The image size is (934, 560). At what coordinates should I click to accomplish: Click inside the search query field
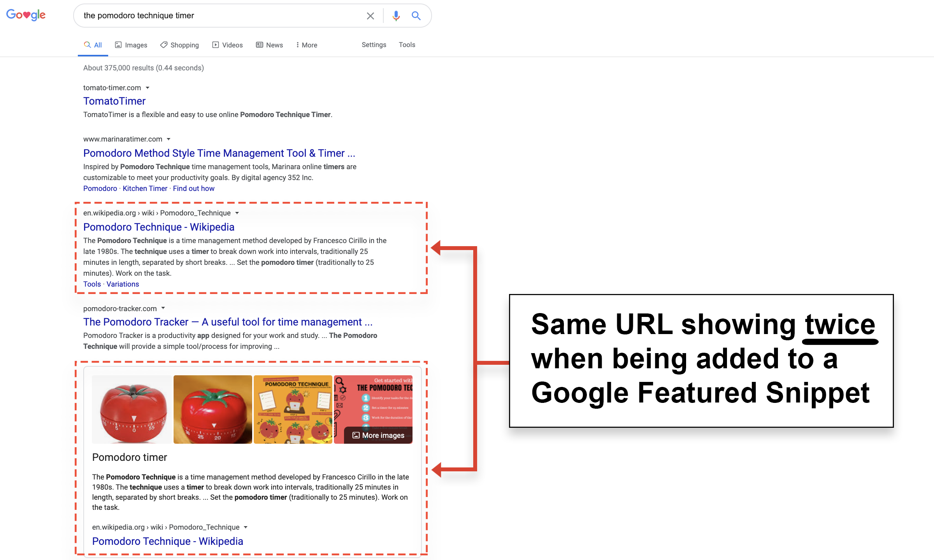click(x=218, y=16)
